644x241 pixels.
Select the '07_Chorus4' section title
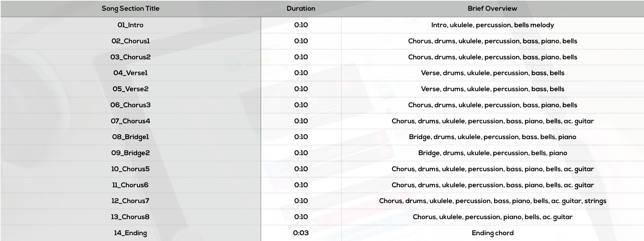coord(130,121)
